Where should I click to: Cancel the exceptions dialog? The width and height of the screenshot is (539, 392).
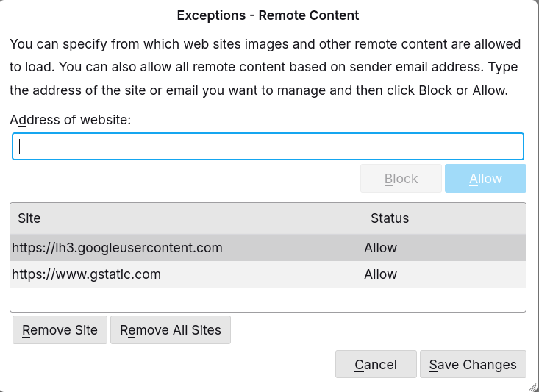tap(376, 364)
